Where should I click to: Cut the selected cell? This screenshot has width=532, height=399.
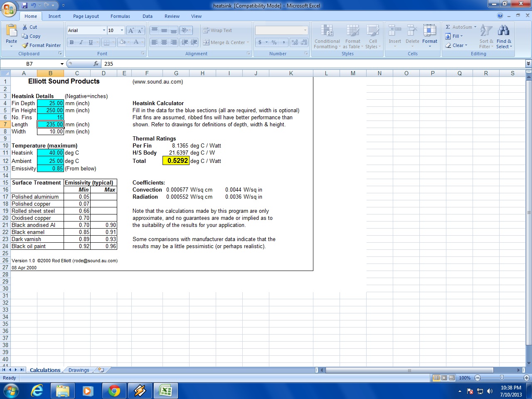(30, 27)
